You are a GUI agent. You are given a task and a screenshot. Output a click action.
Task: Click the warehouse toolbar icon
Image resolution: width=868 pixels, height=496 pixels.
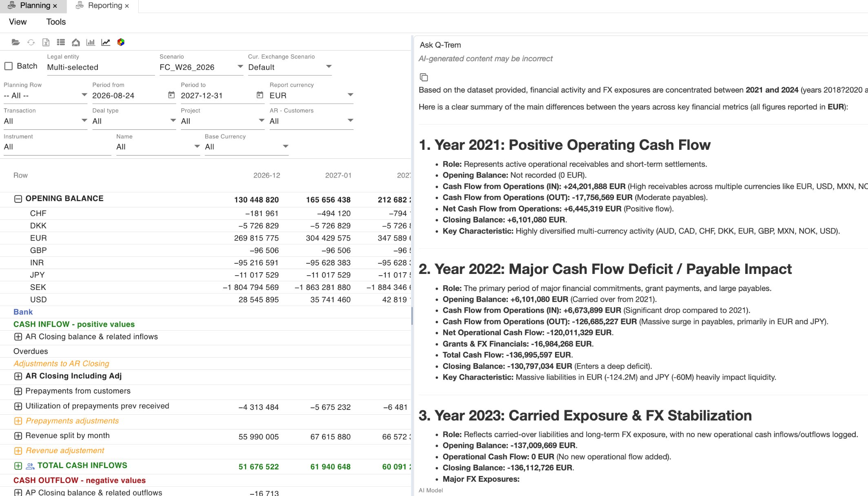(76, 42)
